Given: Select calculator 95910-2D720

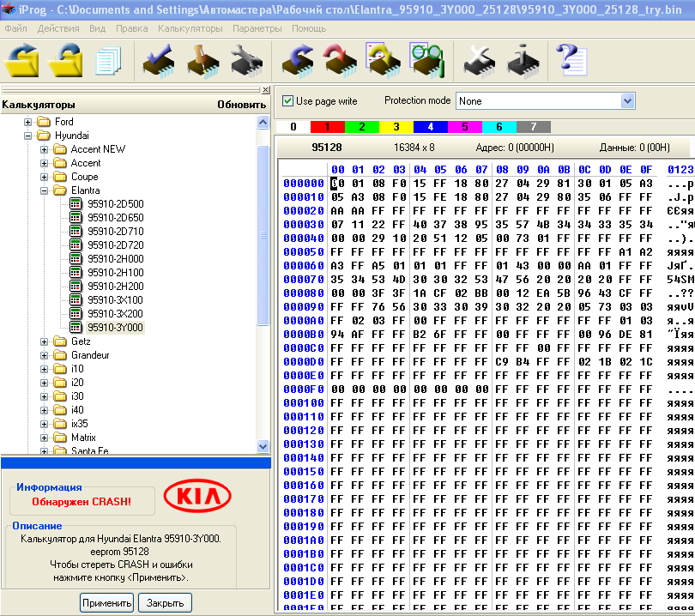Looking at the screenshot, I should click(115, 245).
